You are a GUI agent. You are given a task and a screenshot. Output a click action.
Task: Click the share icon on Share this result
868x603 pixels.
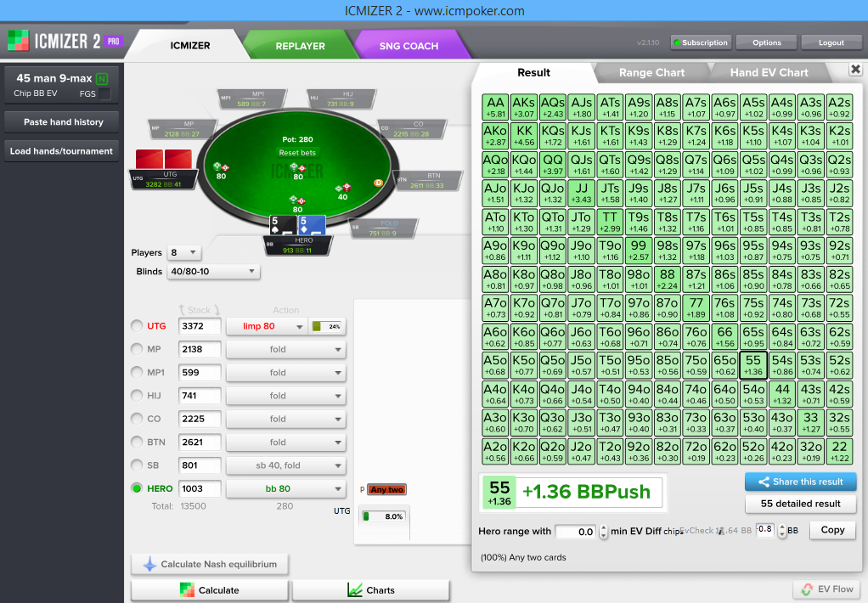pyautogui.click(x=764, y=482)
